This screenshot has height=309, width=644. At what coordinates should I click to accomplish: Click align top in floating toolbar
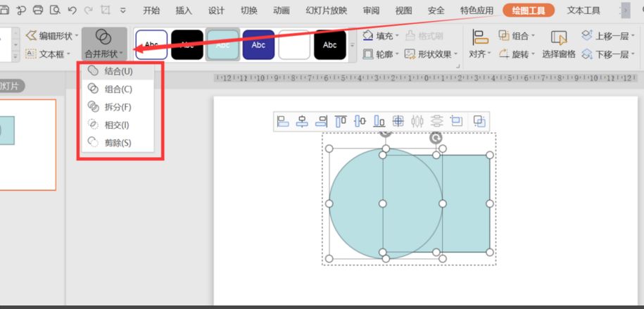click(x=341, y=121)
